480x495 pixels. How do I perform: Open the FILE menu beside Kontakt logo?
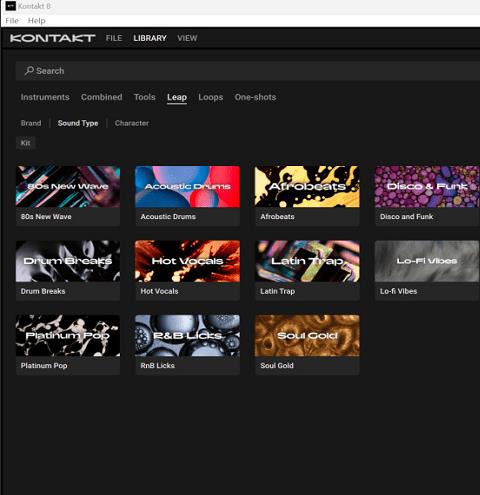pyautogui.click(x=114, y=38)
